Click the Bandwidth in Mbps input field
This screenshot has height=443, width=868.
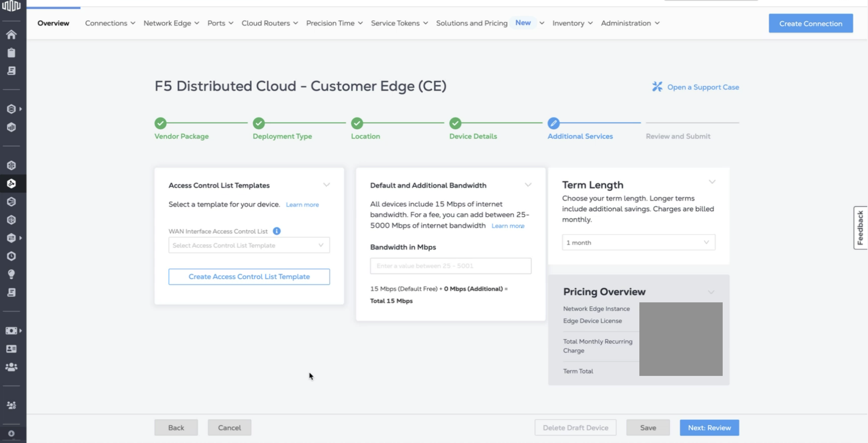point(450,266)
